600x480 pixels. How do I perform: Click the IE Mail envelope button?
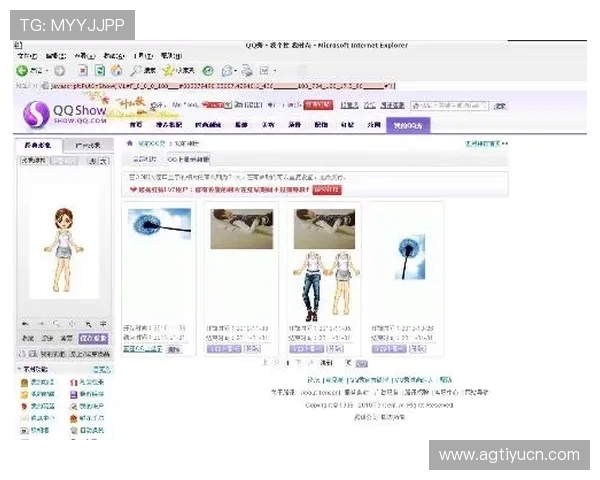[227, 70]
